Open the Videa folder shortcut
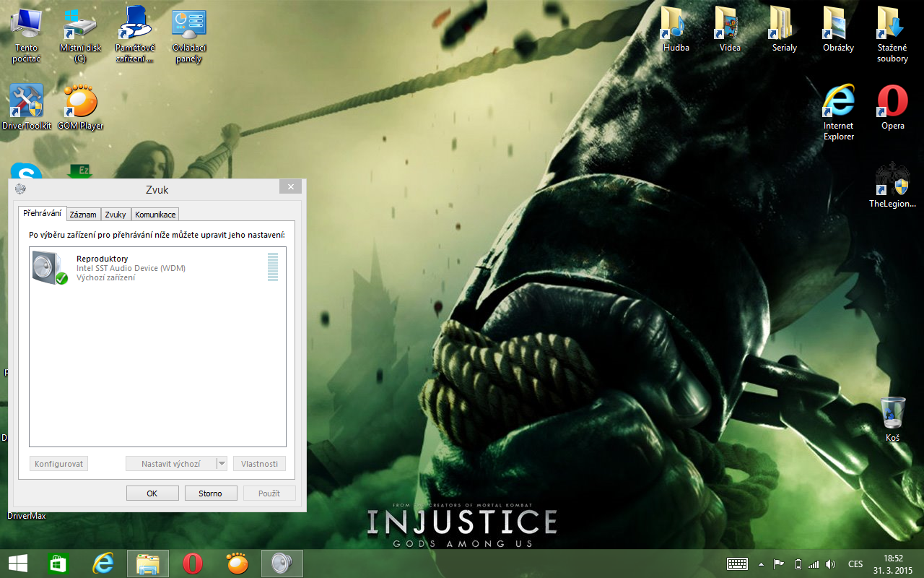 pos(730,30)
